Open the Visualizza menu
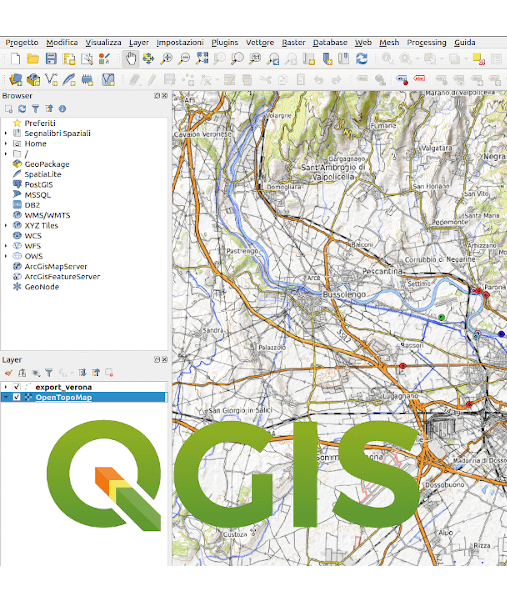This screenshot has height=602, width=507. click(x=103, y=42)
